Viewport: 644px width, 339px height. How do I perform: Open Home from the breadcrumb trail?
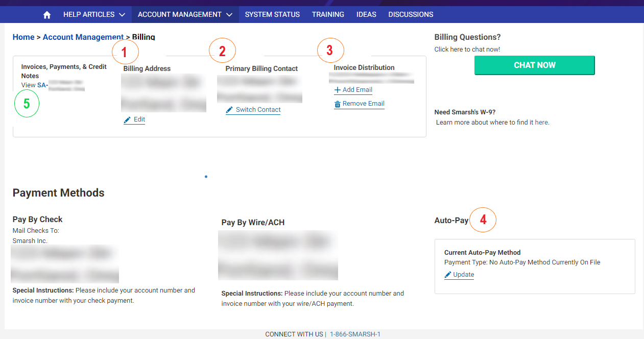[x=23, y=37]
